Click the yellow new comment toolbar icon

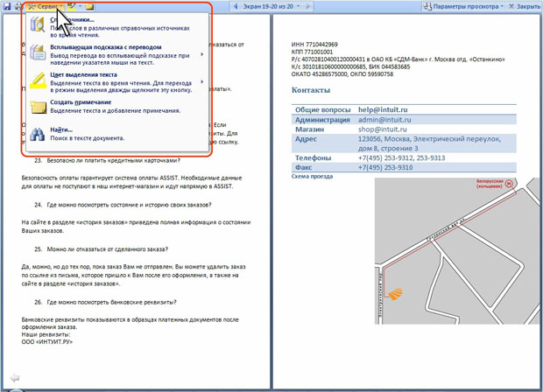click(x=89, y=6)
